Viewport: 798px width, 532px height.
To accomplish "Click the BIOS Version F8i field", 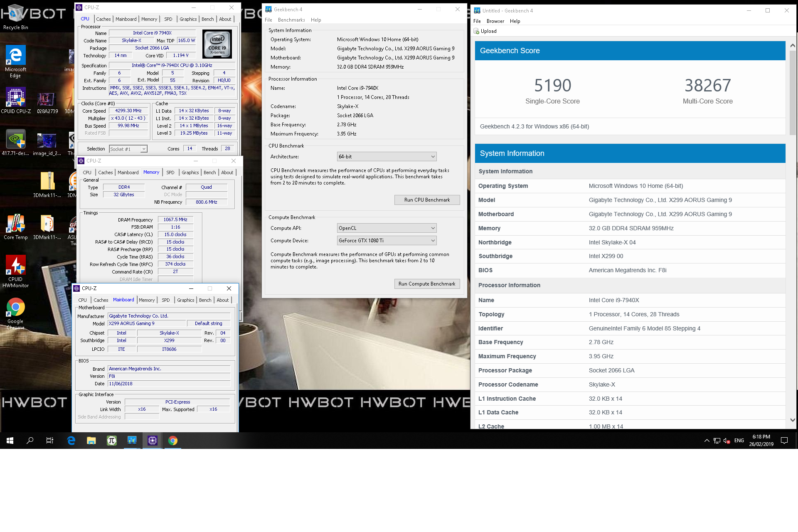I will click(x=169, y=376).
